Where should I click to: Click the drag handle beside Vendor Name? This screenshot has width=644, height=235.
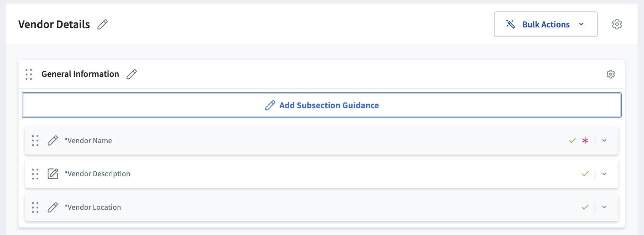(35, 140)
